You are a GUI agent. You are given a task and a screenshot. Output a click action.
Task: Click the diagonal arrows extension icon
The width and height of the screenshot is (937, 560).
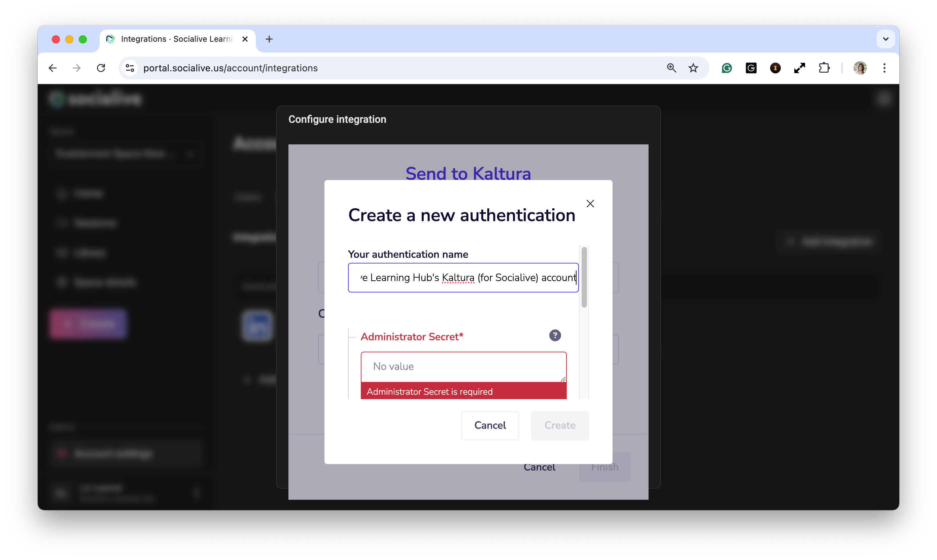click(800, 68)
